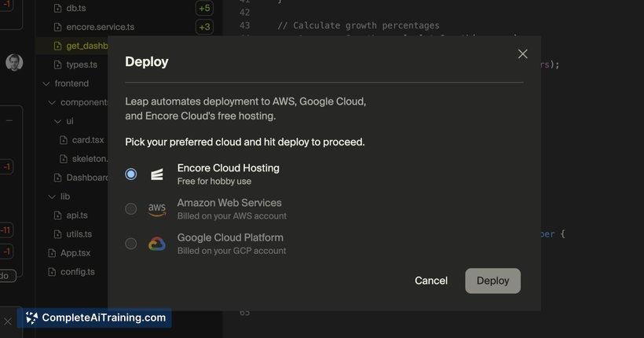Image resolution: width=644 pixels, height=338 pixels.
Task: Click the Deploy button in the dialog
Action: 493,281
